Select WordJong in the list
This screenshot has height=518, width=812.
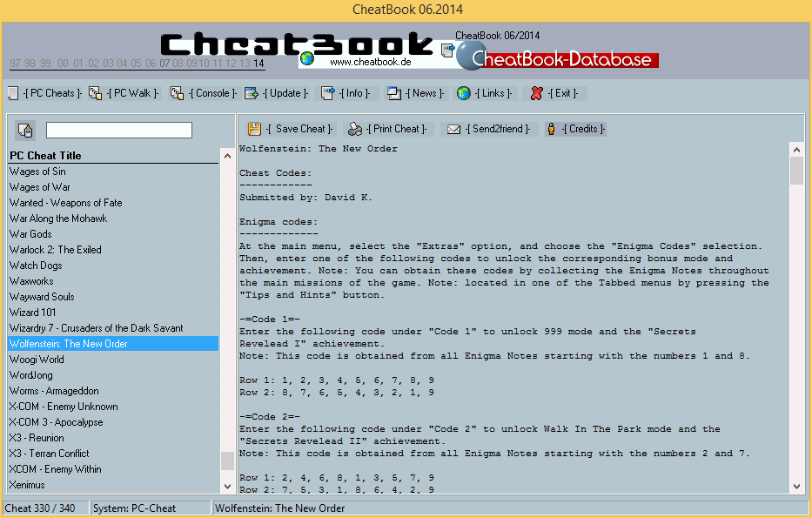click(113, 375)
